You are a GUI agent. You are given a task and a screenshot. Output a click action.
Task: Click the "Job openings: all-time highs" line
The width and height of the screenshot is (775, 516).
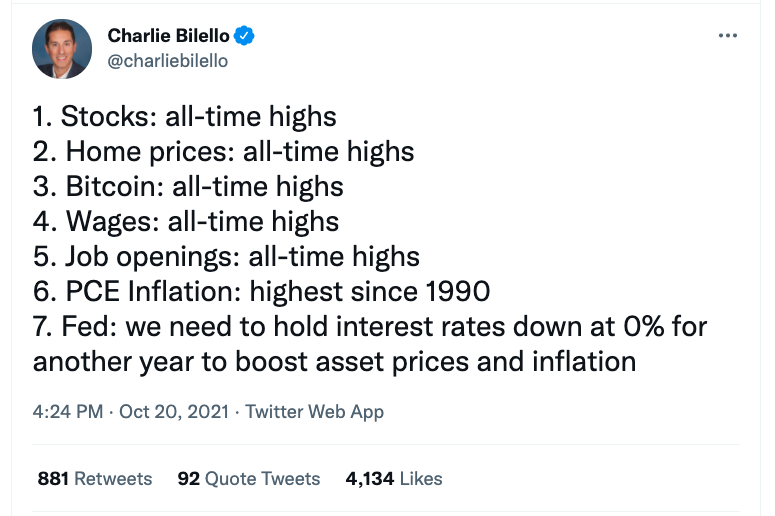(226, 256)
